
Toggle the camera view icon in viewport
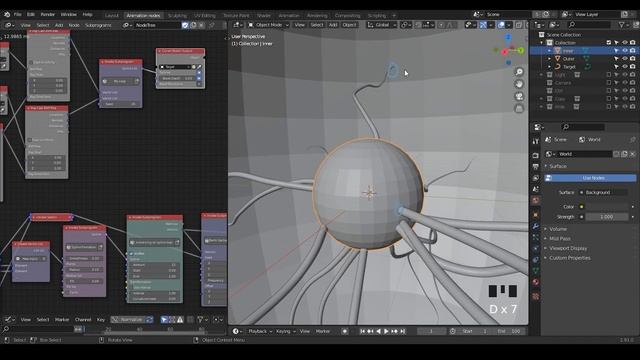(519, 96)
